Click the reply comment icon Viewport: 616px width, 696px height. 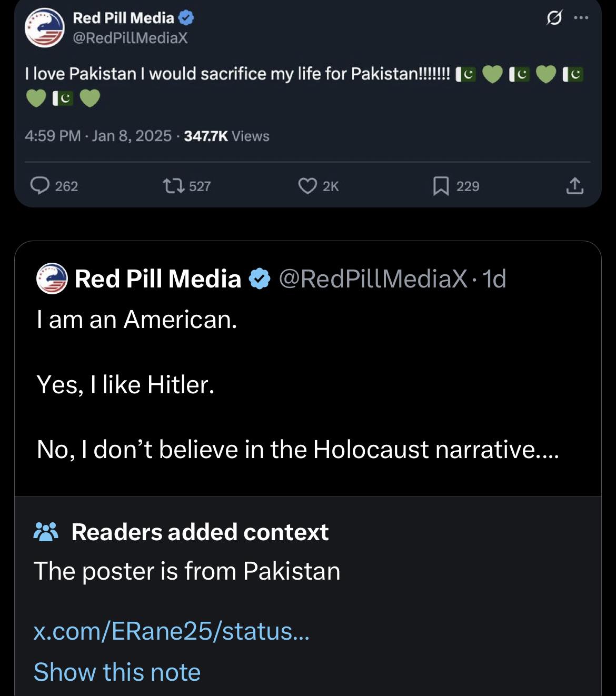pyautogui.click(x=40, y=186)
